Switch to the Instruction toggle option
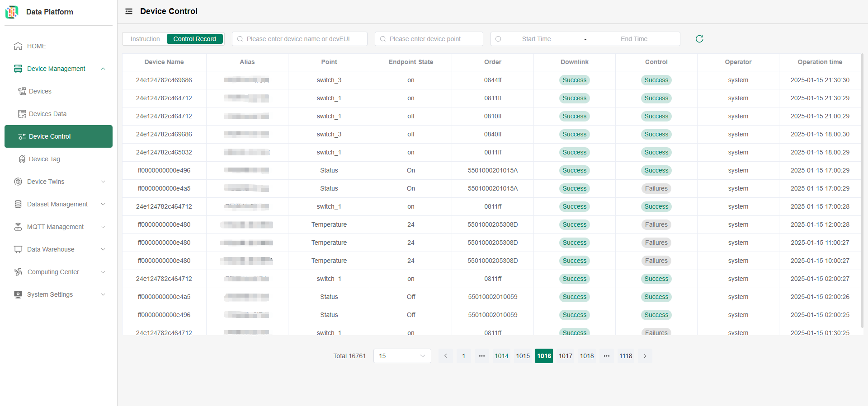The width and height of the screenshot is (868, 406). tap(145, 39)
